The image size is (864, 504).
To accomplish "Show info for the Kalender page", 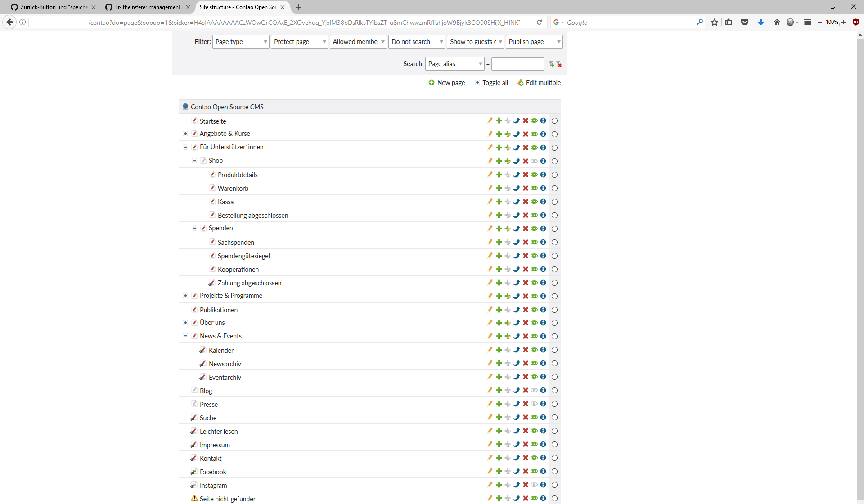I will point(543,350).
